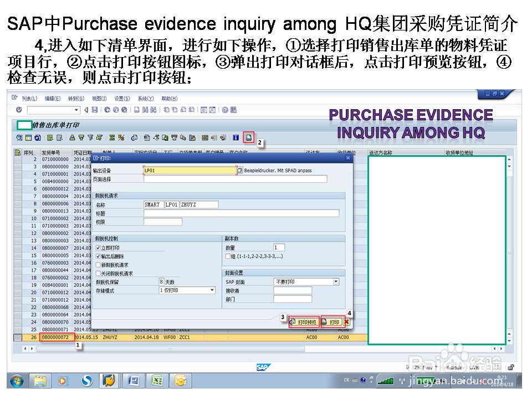Expand the 存储模式 dropdown

211,290
